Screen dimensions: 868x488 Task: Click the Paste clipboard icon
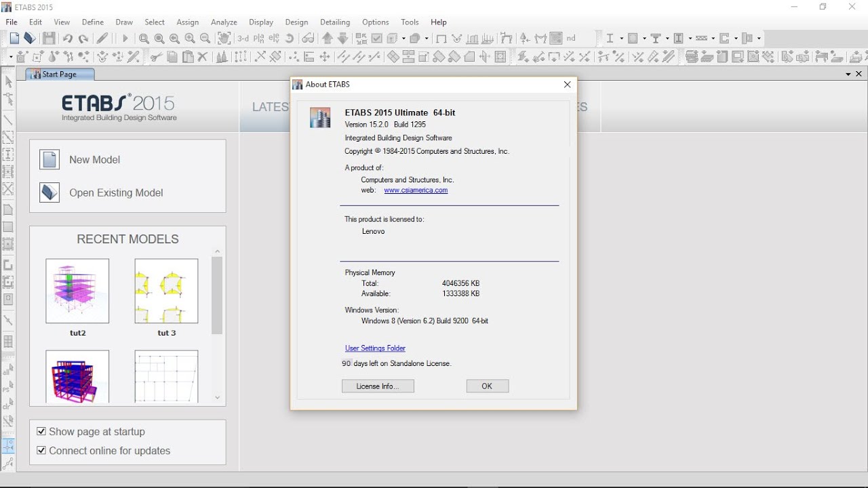click(x=188, y=57)
